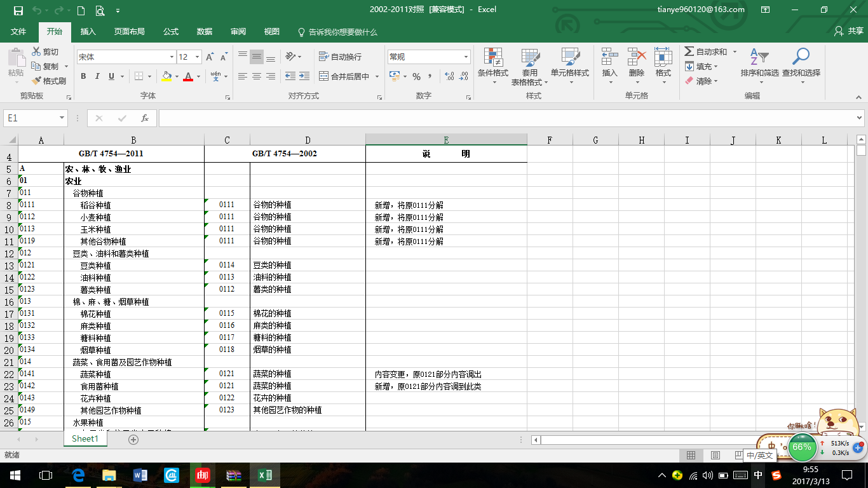Screen dimensions: 868x488
Task: Select the Sheet1 worksheet tab
Action: [85, 438]
